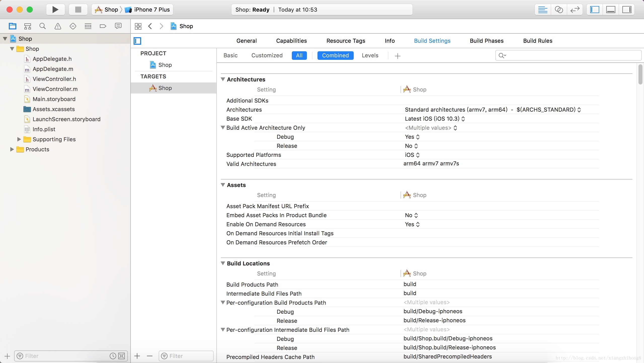Switch to the General tab
Viewport: 644px width, 363px height.
tap(247, 41)
